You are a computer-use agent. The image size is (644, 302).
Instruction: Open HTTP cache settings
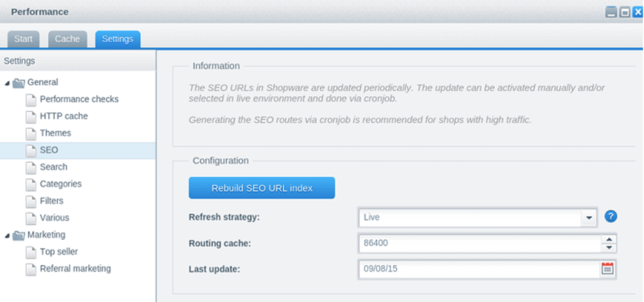[64, 116]
